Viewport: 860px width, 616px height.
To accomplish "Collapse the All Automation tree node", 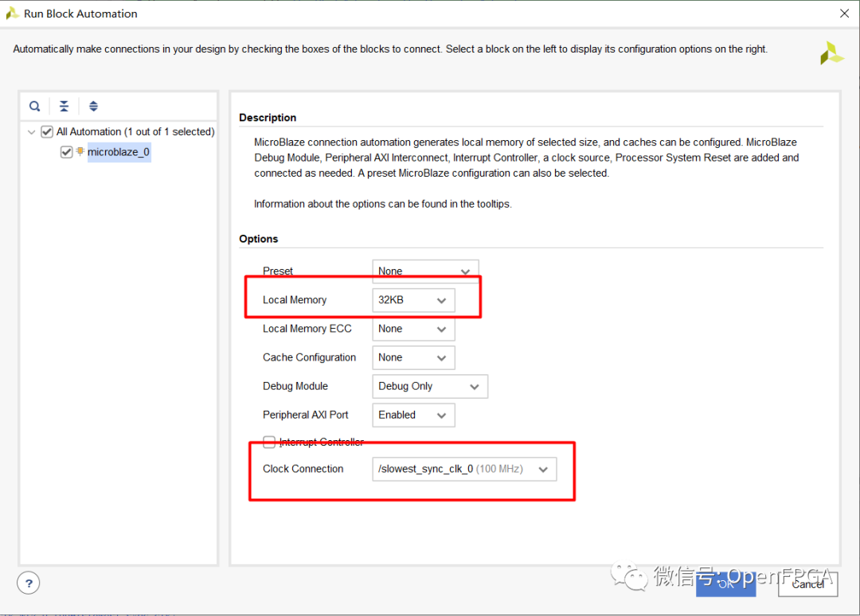I will [31, 131].
